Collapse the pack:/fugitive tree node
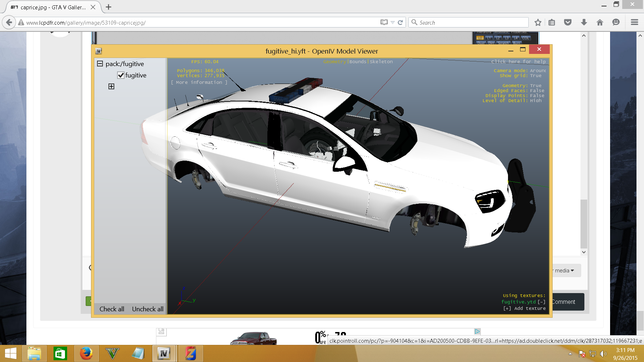This screenshot has width=644, height=362. [x=100, y=64]
